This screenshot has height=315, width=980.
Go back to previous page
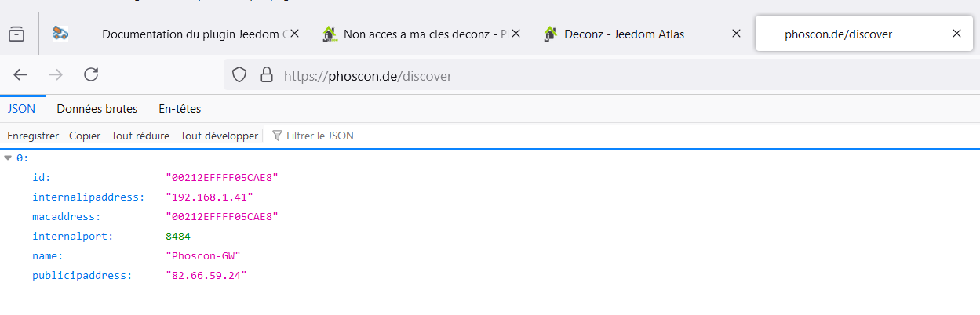coord(21,75)
